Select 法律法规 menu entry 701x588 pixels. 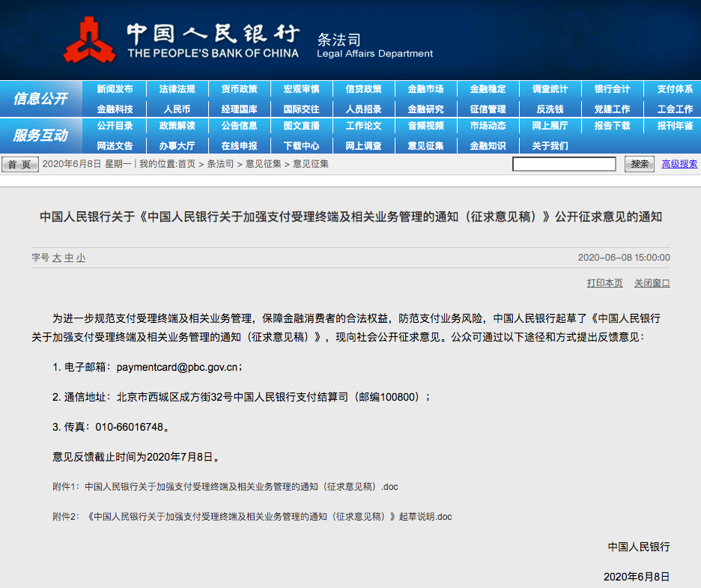click(x=177, y=89)
